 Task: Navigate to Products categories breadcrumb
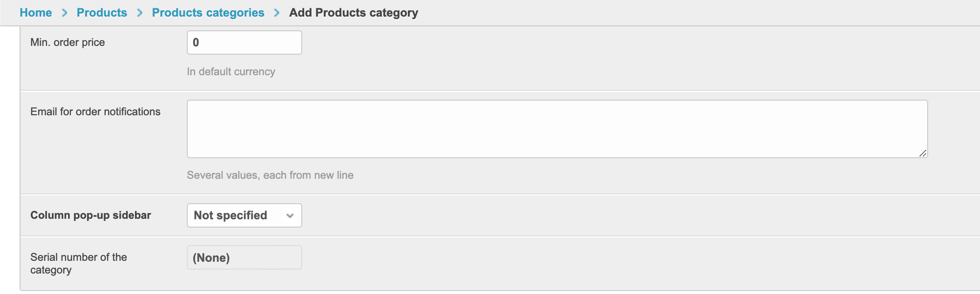[208, 13]
